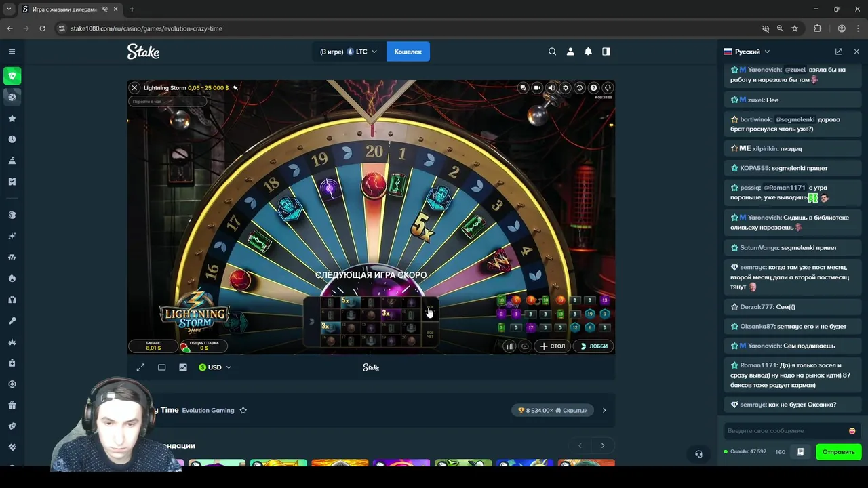The width and height of the screenshot is (868, 488).
Task: Open notifications bell icon
Action: tap(588, 52)
